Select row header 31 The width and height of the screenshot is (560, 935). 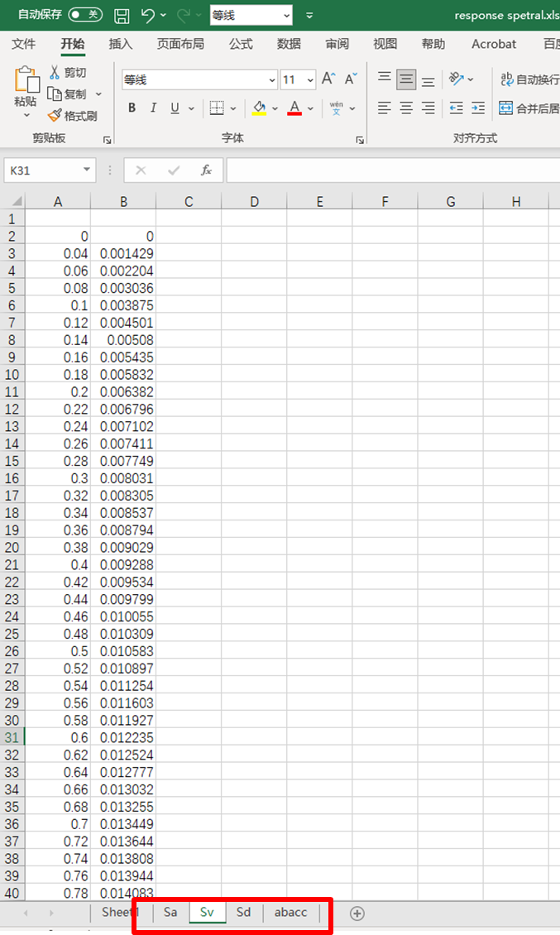(x=12, y=737)
